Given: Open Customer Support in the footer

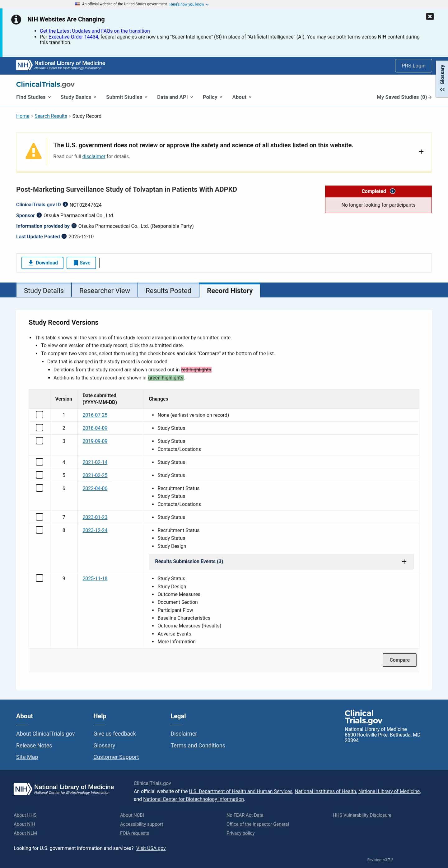Looking at the screenshot, I should click(x=116, y=757).
